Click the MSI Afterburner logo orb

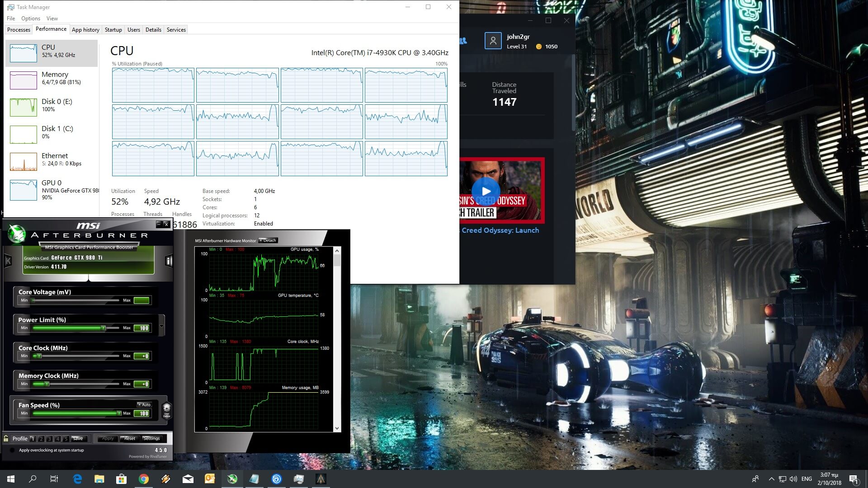(17, 234)
